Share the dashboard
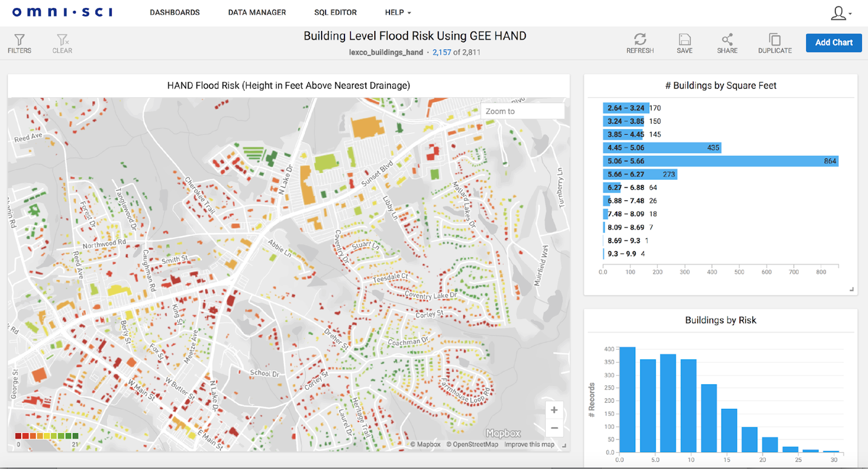 (x=726, y=42)
